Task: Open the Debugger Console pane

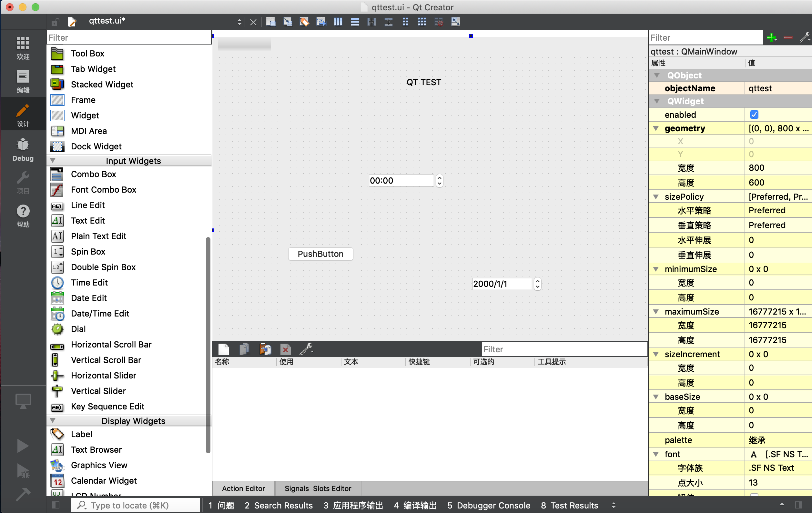Action: point(489,505)
